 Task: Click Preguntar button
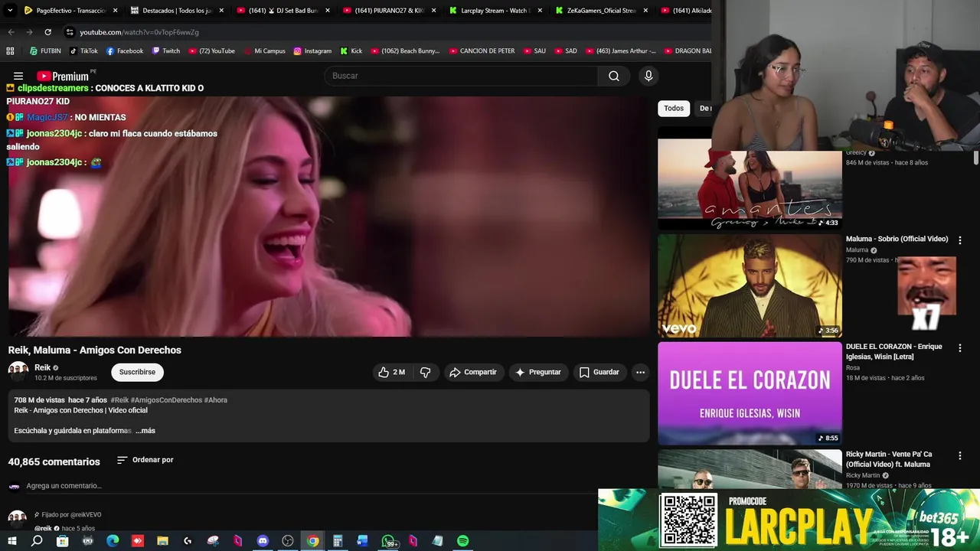point(538,372)
